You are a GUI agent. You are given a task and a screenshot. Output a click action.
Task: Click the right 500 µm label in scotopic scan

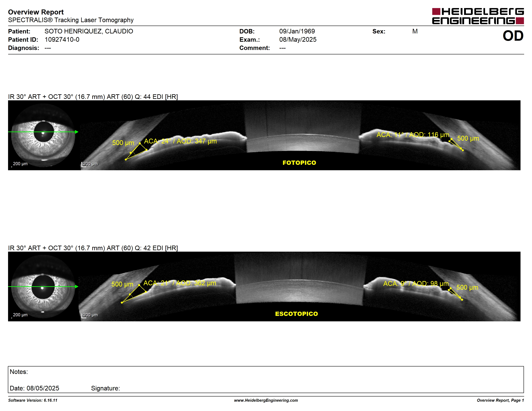[467, 287]
